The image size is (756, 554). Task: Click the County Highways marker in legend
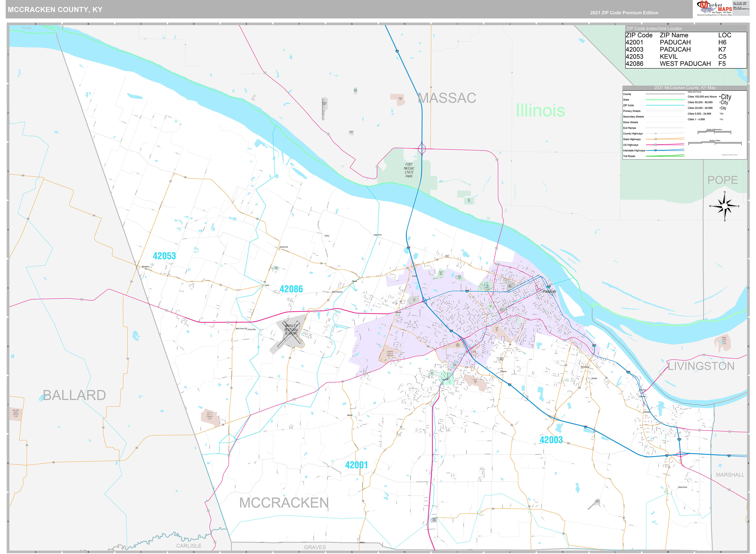(x=656, y=133)
